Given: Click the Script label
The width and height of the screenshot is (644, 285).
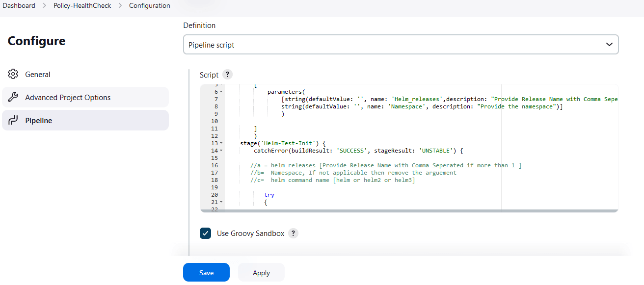Looking at the screenshot, I should point(209,75).
